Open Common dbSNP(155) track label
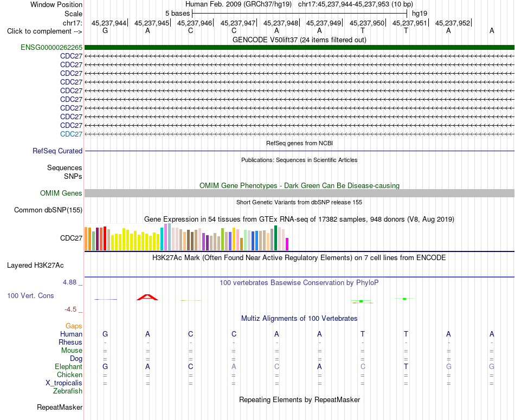Screen dimensions: 515x420 tap(48, 210)
